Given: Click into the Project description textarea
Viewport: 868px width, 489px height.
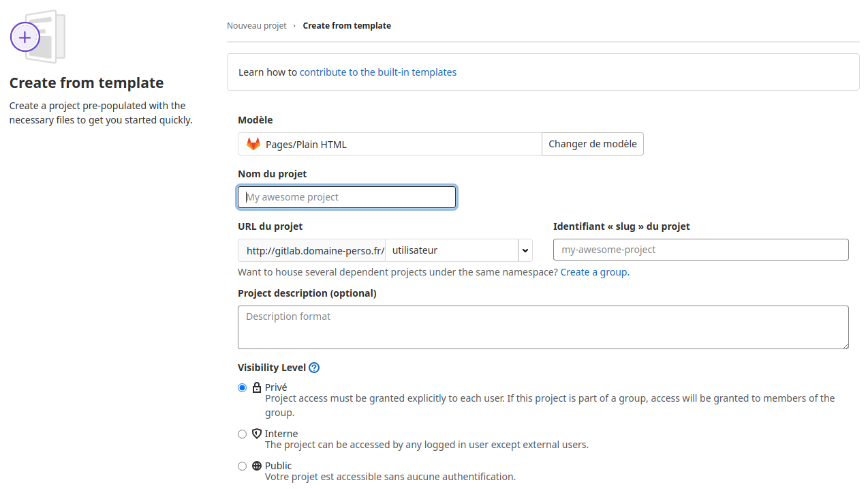Looking at the screenshot, I should pos(542,327).
